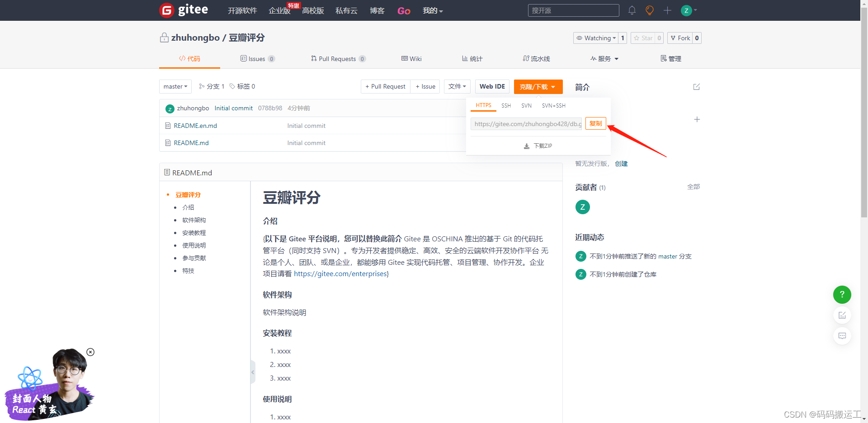Select the SSH clone tab
868x423 pixels.
[506, 105]
